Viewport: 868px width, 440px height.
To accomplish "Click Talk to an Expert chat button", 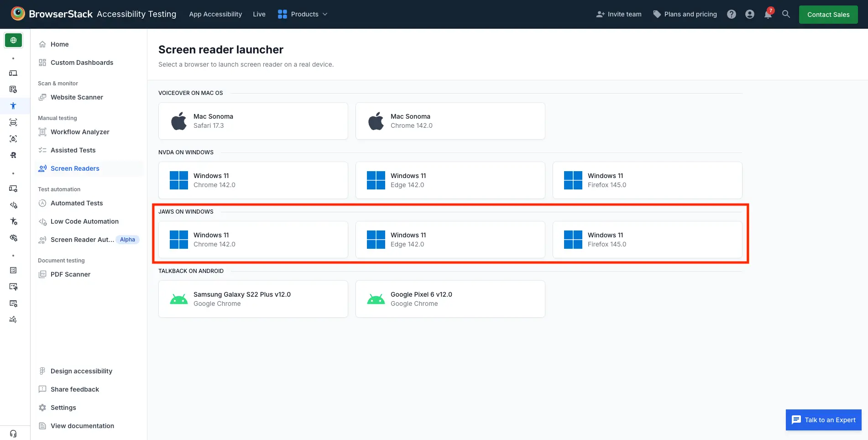I will [823, 420].
